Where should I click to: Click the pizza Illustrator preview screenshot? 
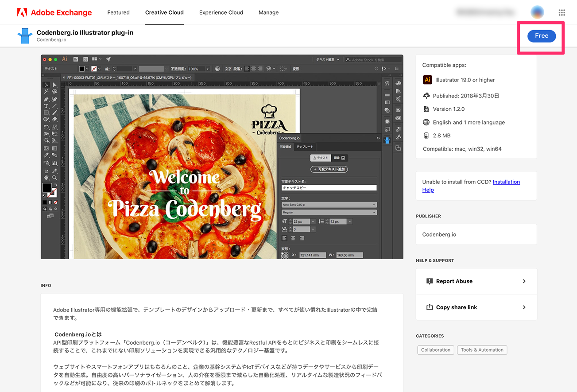click(x=221, y=156)
